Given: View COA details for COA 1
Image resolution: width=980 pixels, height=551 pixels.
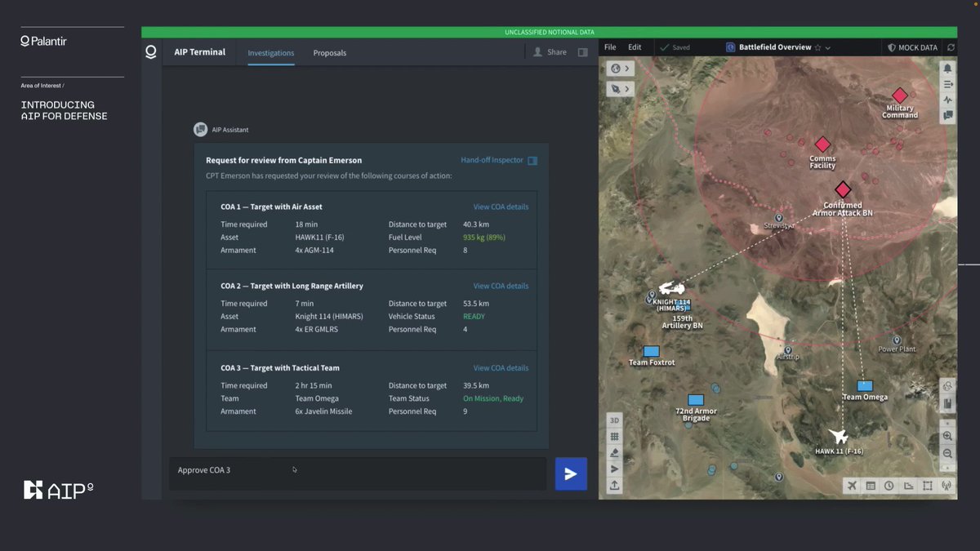Looking at the screenshot, I should pyautogui.click(x=501, y=207).
